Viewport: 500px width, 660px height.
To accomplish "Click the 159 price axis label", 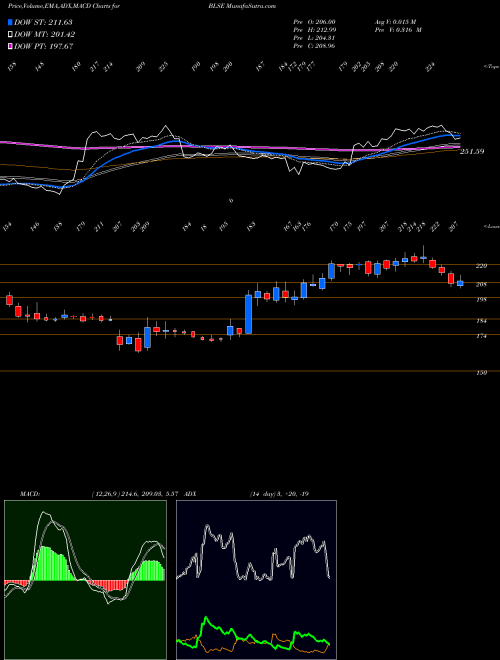I will 481,373.
